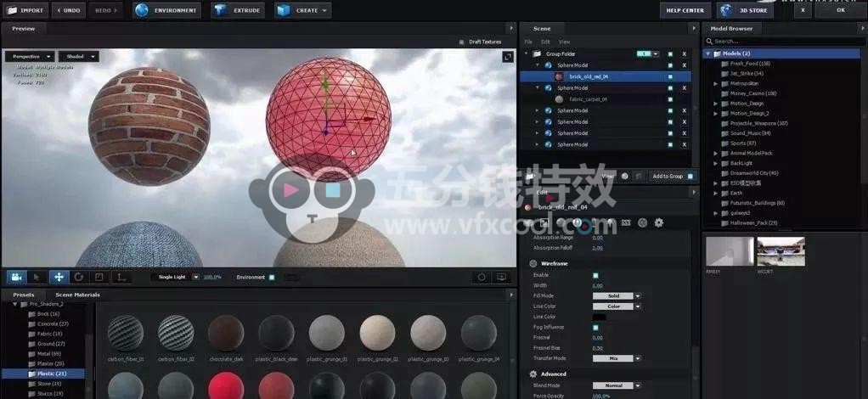
Task: Click the Wireframe Width value 1.00
Action: point(597,285)
